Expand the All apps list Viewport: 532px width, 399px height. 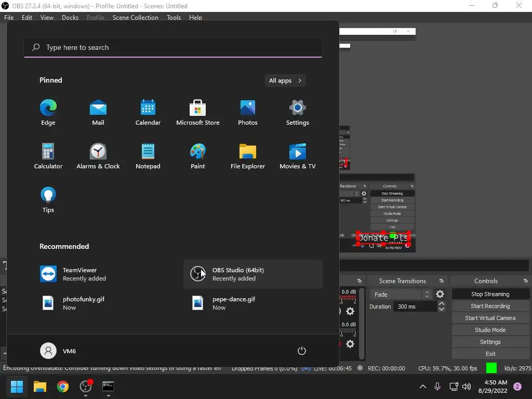click(285, 81)
